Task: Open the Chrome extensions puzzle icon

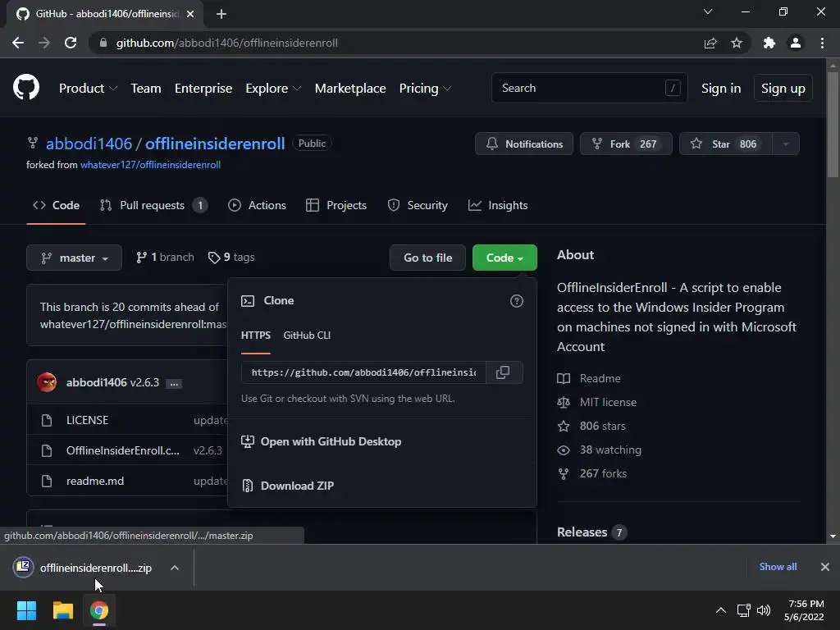Action: (x=769, y=43)
